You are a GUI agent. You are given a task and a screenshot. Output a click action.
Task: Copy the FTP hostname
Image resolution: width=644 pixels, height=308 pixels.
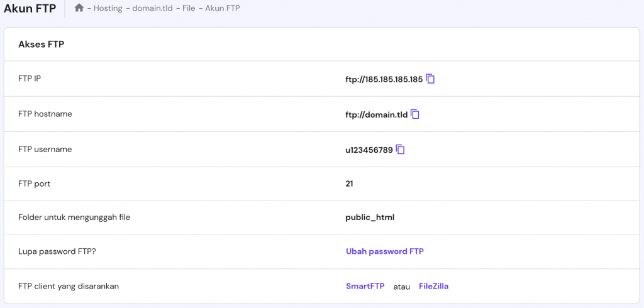coord(416,114)
